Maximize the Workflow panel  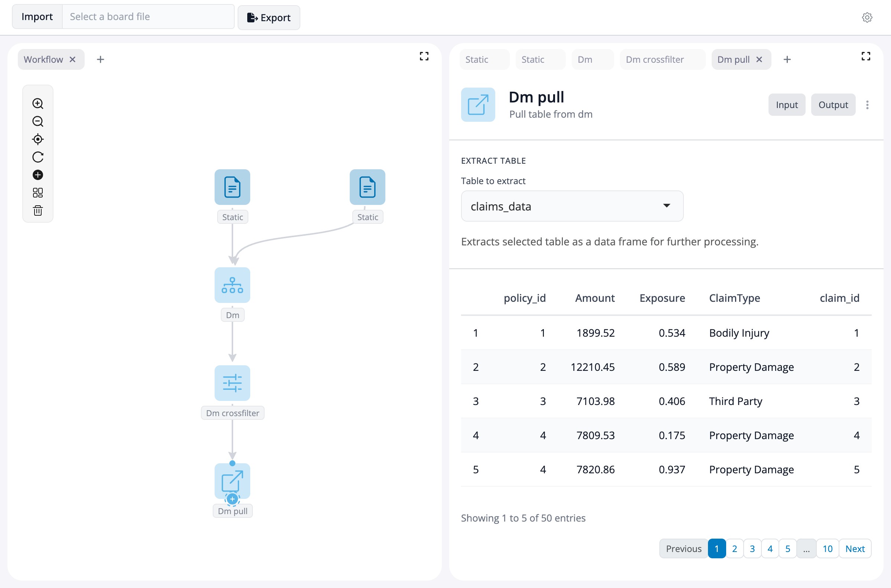424,56
